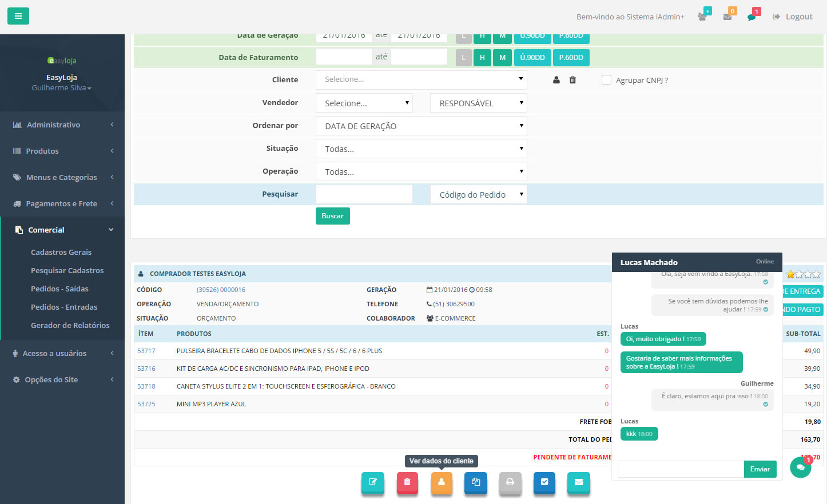Open the 'Ordenar por' dropdown
The image size is (827, 504).
coord(421,125)
